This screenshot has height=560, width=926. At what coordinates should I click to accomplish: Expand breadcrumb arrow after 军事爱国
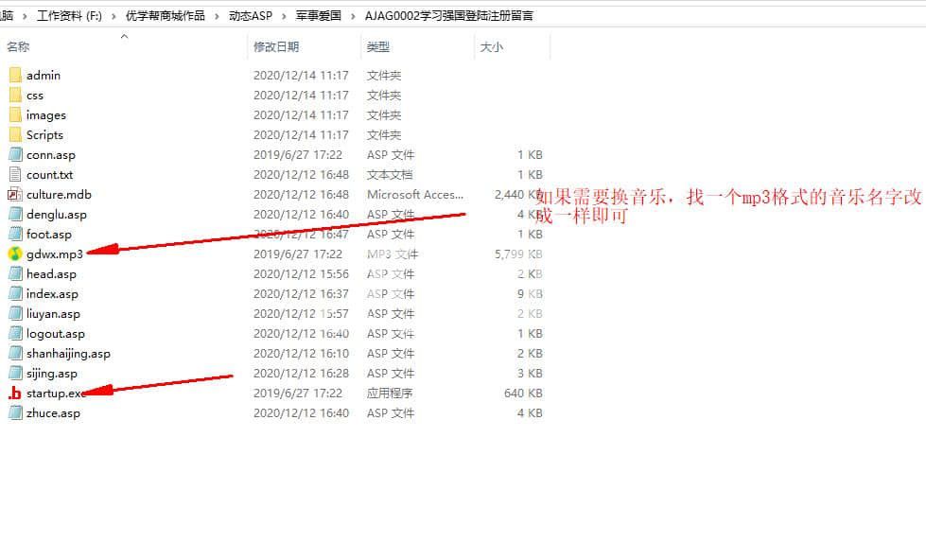coord(352,15)
